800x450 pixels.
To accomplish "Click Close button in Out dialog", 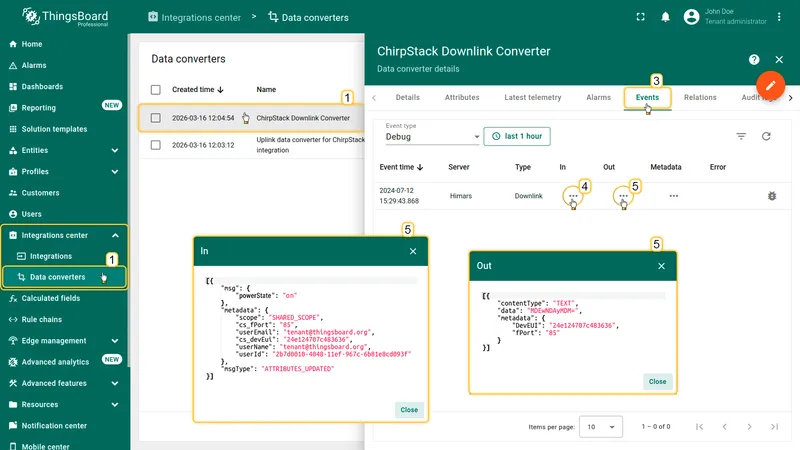I will click(x=657, y=382).
